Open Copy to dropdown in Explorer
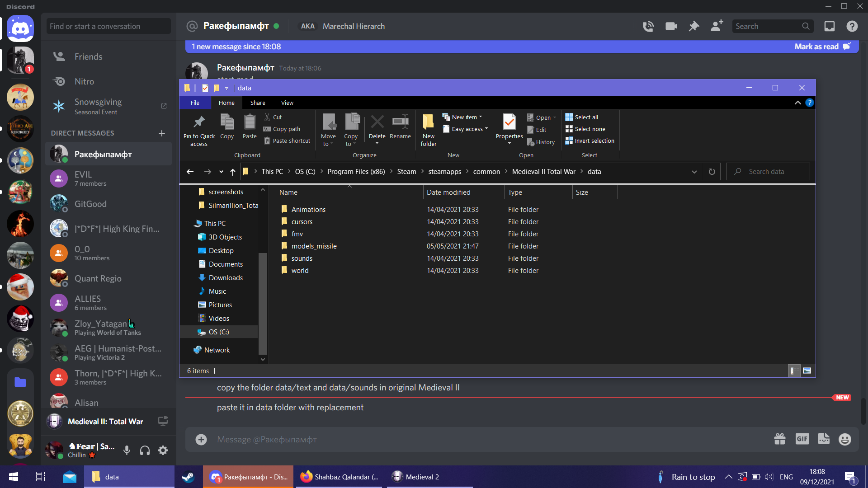The width and height of the screenshot is (868, 488). tap(351, 131)
